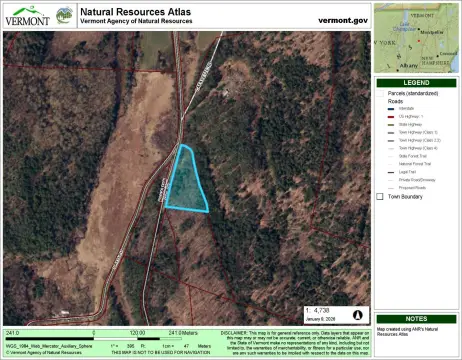The width and height of the screenshot is (462, 360).
Task: Click the north arrow compass icon
Action: coord(357,315)
